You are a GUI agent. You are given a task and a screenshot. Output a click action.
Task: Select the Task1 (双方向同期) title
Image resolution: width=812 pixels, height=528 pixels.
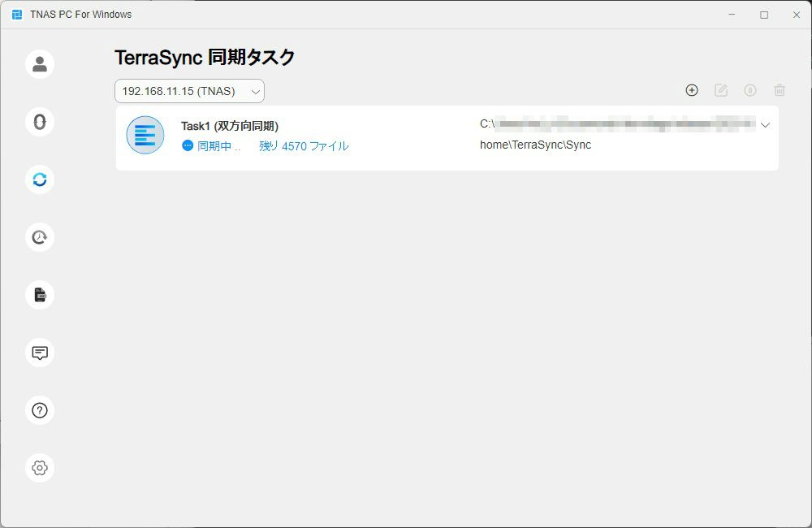pyautogui.click(x=230, y=126)
